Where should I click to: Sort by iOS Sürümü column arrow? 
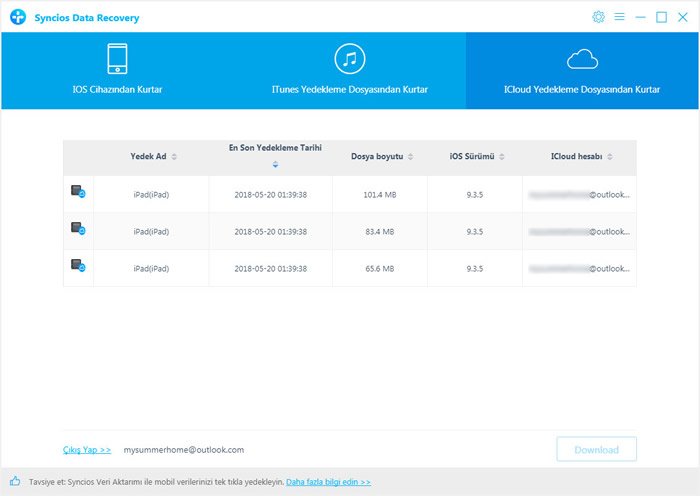point(502,156)
